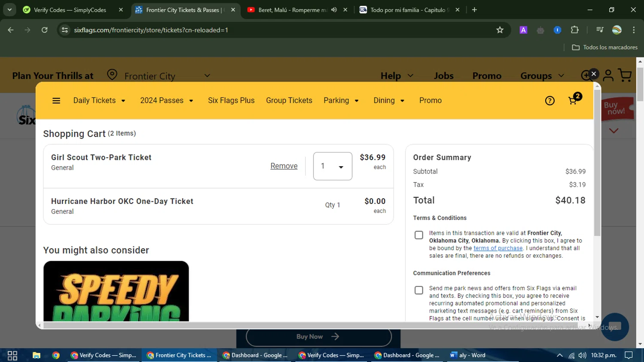Agree to Terms & Conditions checkbox
This screenshot has width=644, height=362.
click(419, 235)
